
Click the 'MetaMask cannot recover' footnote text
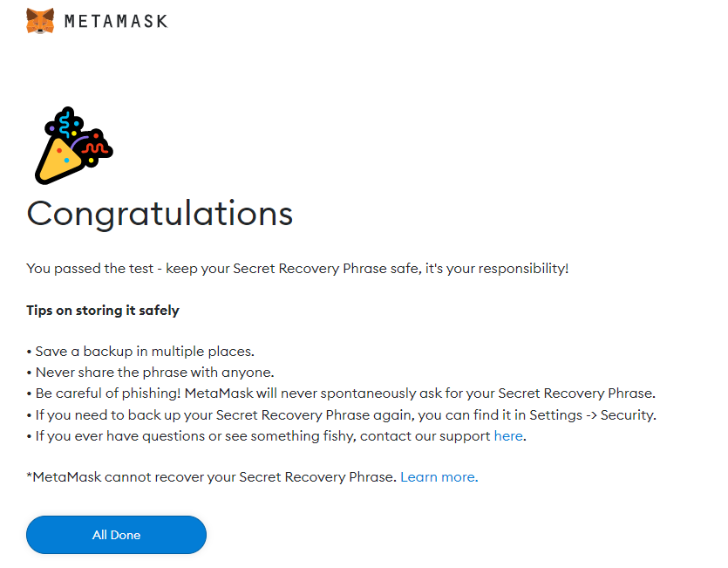212,477
